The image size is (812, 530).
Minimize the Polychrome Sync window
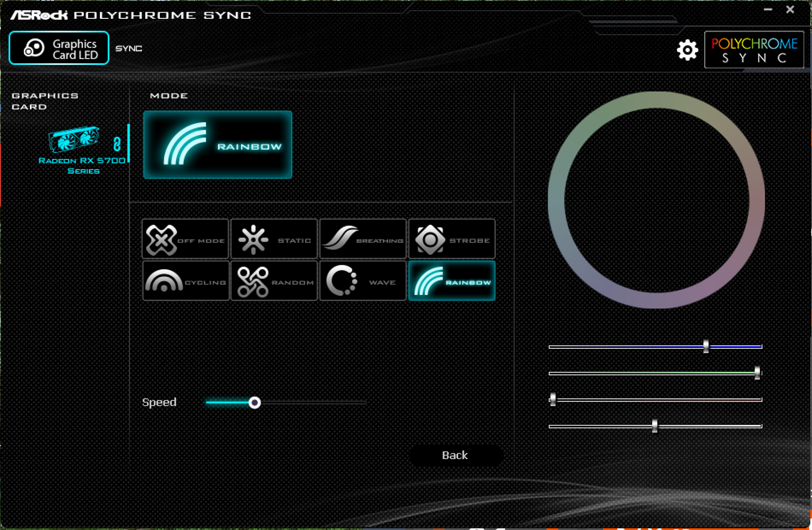(768, 10)
